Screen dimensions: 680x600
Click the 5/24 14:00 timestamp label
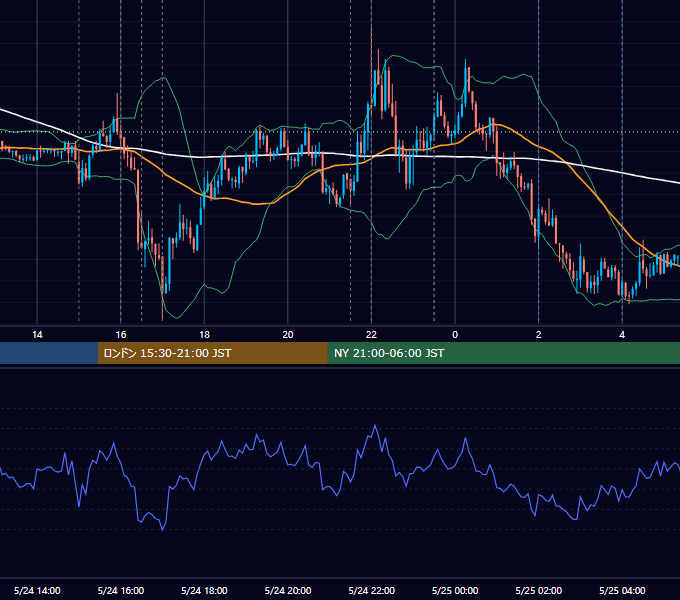[x=37, y=590]
